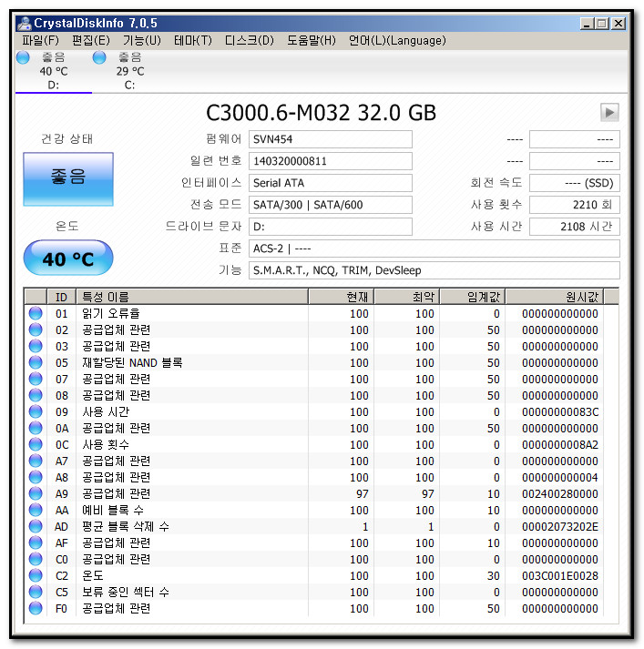This screenshot has height=649, width=644.
Task: Click status orb of row 09 사용 시간
Action: click(x=36, y=411)
